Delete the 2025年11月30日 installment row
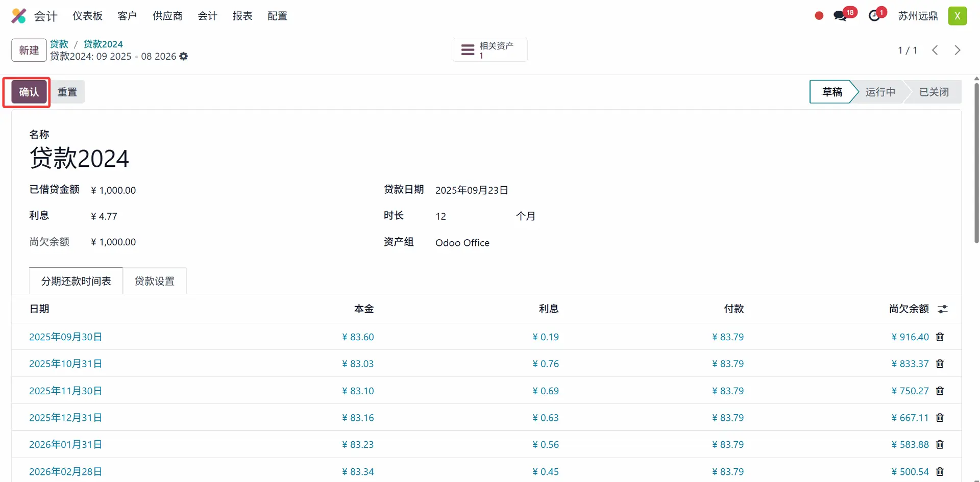This screenshot has height=482, width=980. click(940, 391)
